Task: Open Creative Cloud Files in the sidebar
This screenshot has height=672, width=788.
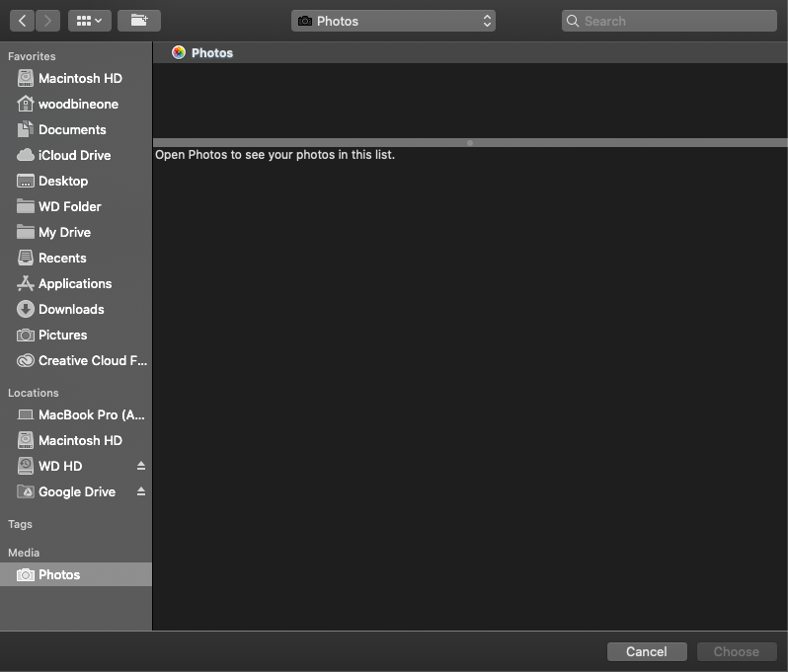Action: [x=76, y=360]
